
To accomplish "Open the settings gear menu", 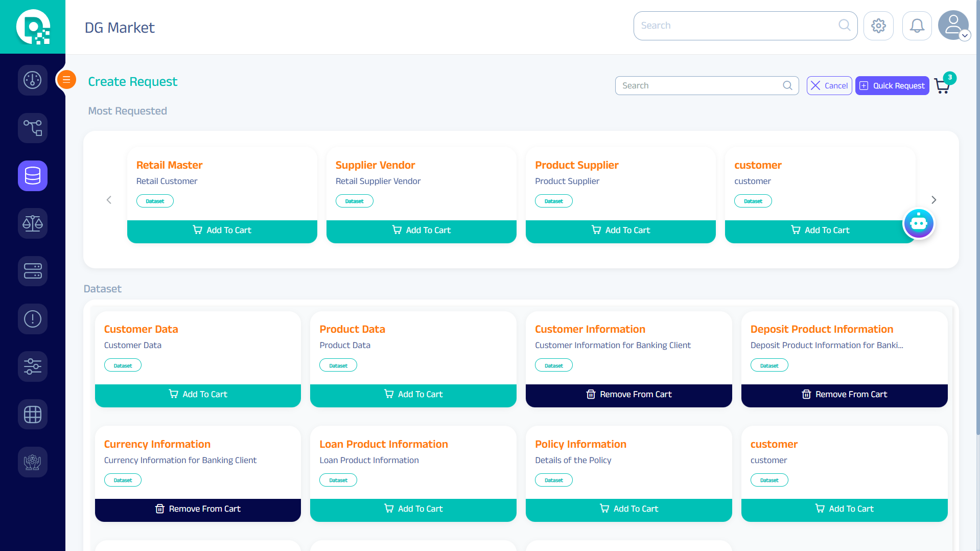I will click(878, 26).
